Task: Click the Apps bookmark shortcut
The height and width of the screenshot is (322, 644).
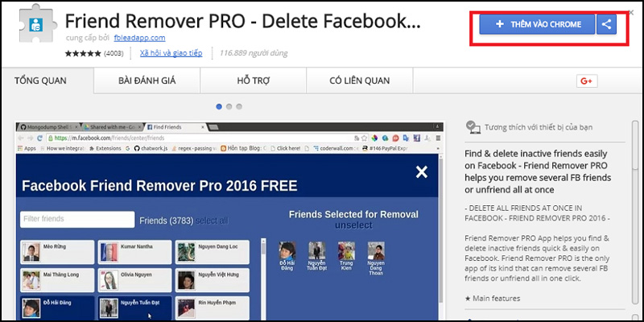Action: pyautogui.click(x=27, y=148)
